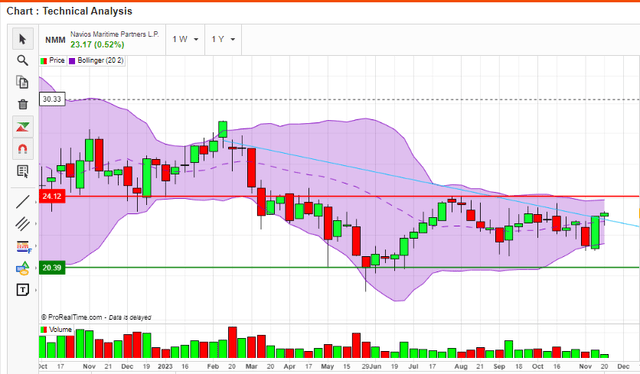640x374 pixels.
Task: Click the Volume legend label
Action: click(60, 329)
